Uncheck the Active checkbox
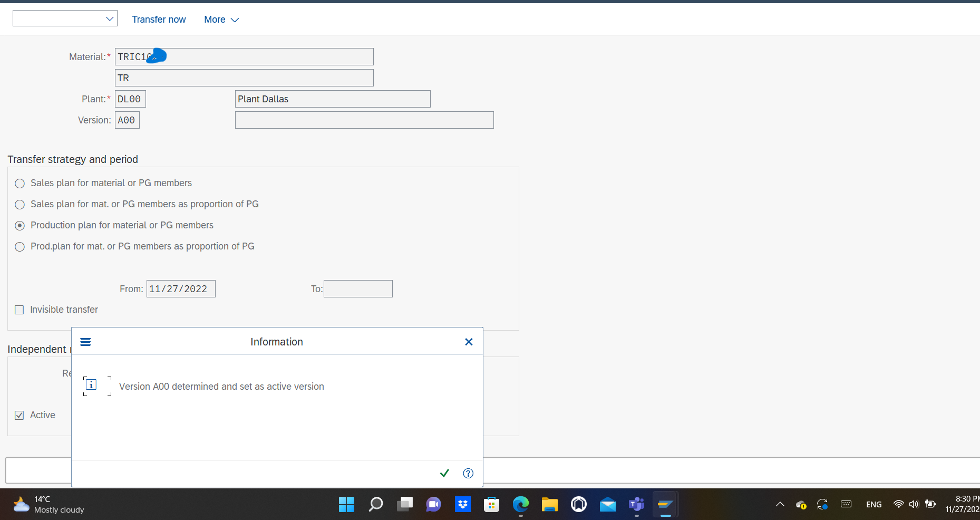Screen dimensions: 980x520 20,415
